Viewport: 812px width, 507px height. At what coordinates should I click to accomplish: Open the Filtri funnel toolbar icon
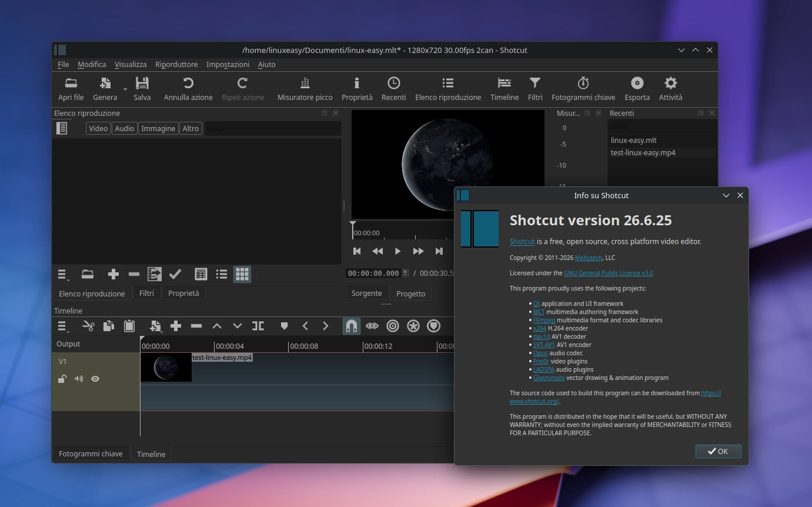(535, 89)
